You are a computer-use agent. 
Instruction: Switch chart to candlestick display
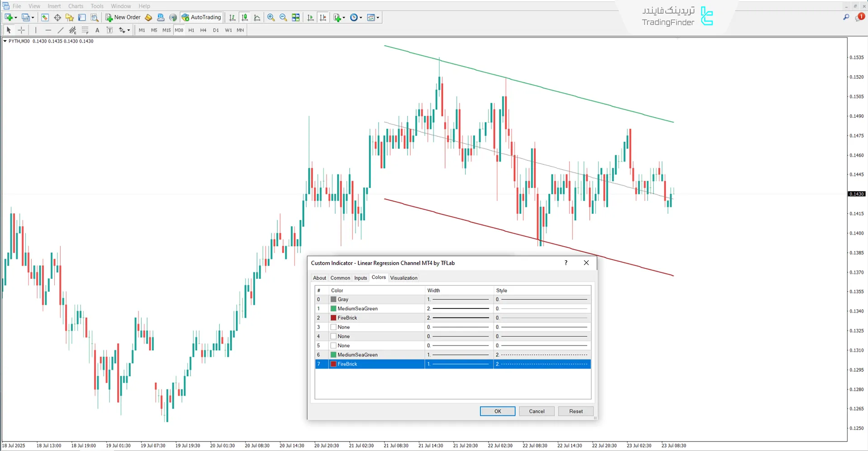(244, 17)
